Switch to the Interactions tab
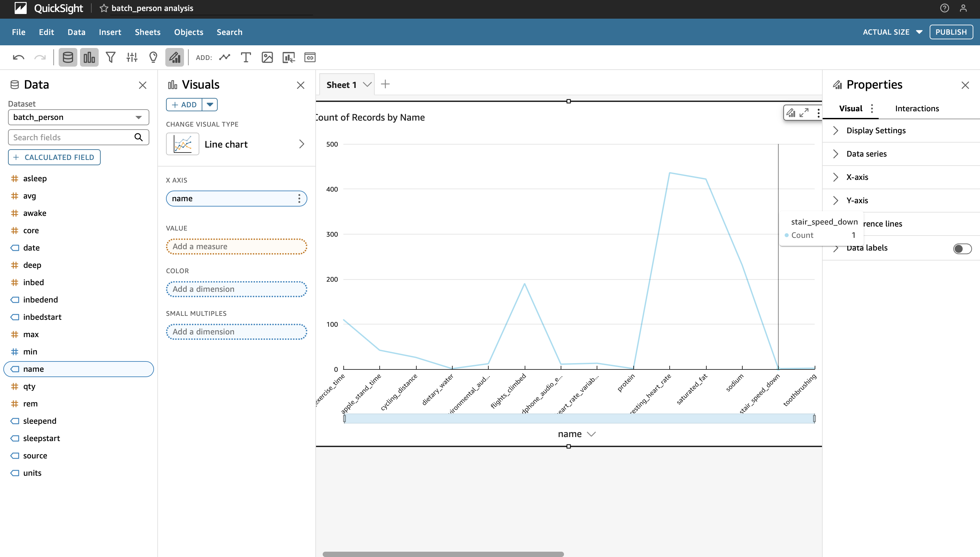This screenshot has width=980, height=557. pos(916,109)
